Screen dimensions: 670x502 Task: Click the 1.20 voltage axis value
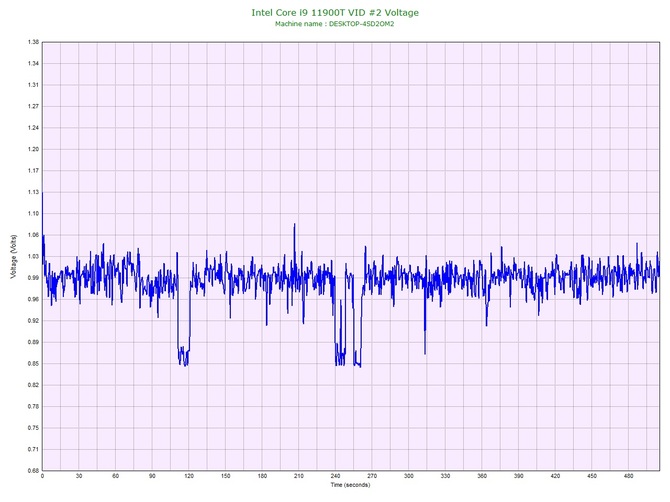click(33, 150)
